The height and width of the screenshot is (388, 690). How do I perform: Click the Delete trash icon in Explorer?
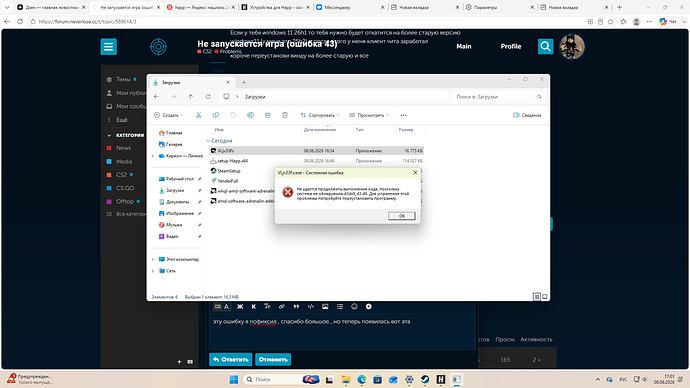point(285,115)
